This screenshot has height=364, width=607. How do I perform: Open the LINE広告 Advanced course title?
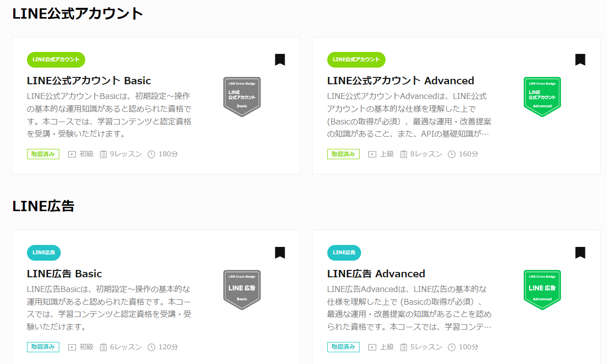376,273
